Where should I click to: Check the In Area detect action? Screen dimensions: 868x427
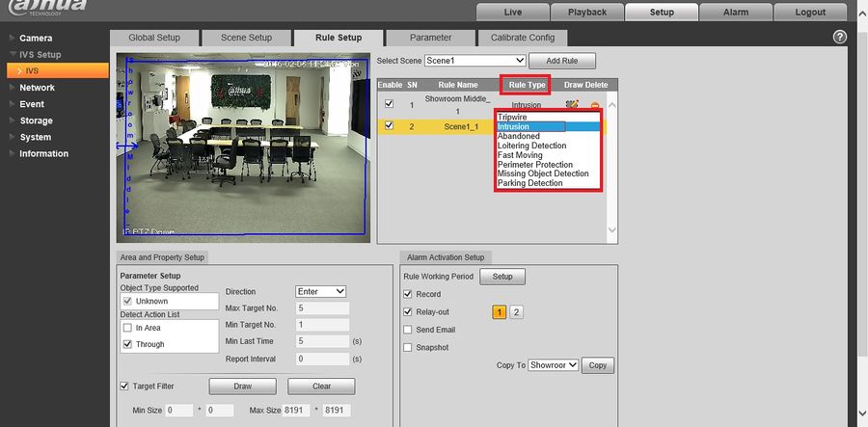[x=128, y=328]
